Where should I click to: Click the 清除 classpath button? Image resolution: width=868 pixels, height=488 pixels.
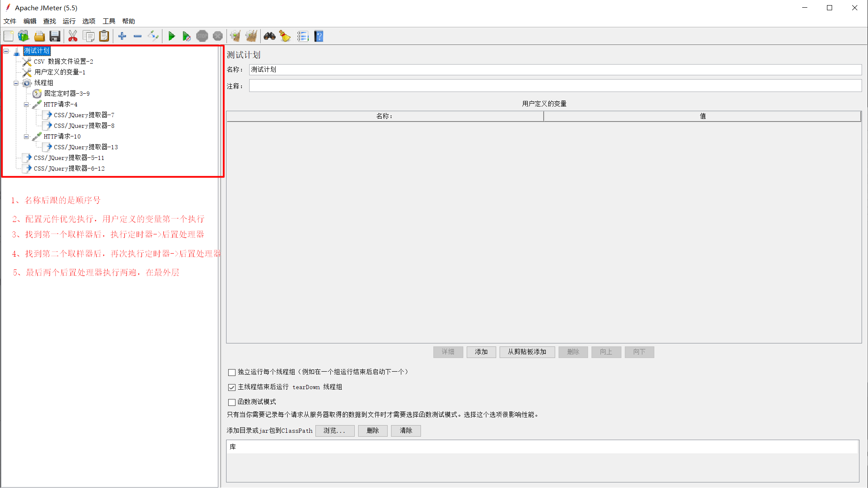(406, 431)
